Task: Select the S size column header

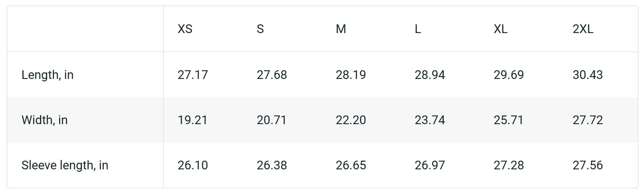Action: [260, 29]
